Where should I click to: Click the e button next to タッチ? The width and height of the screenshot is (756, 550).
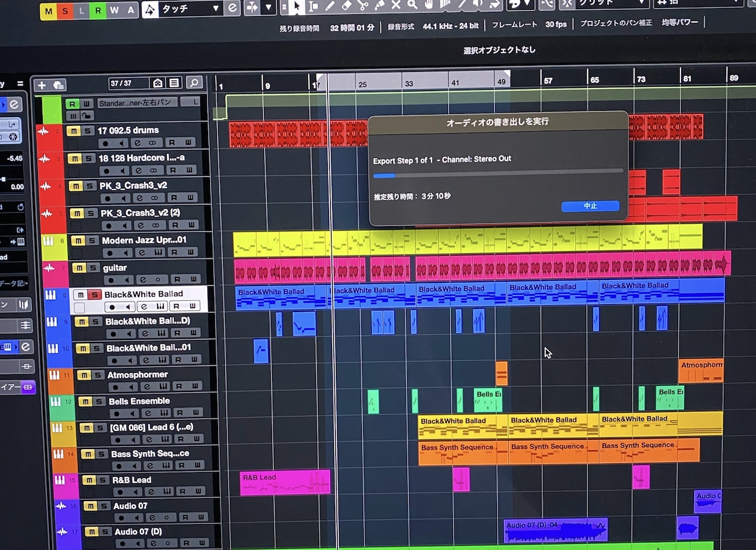[232, 8]
